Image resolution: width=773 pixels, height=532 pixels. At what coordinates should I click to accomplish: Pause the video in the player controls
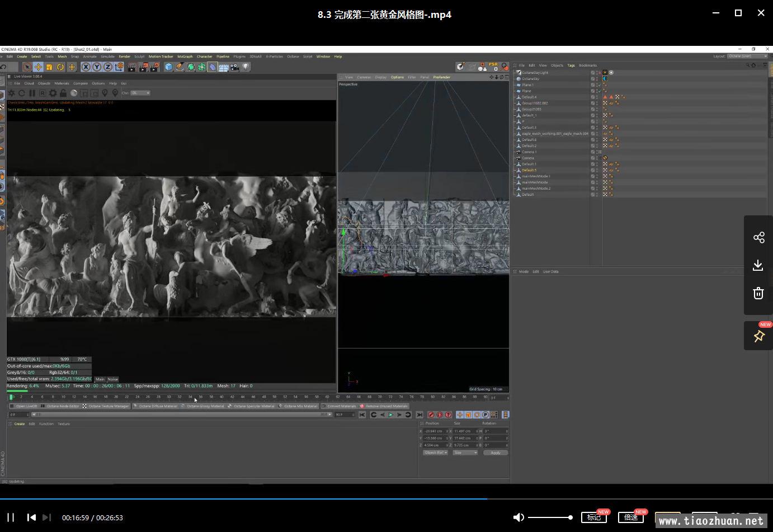[x=11, y=517]
